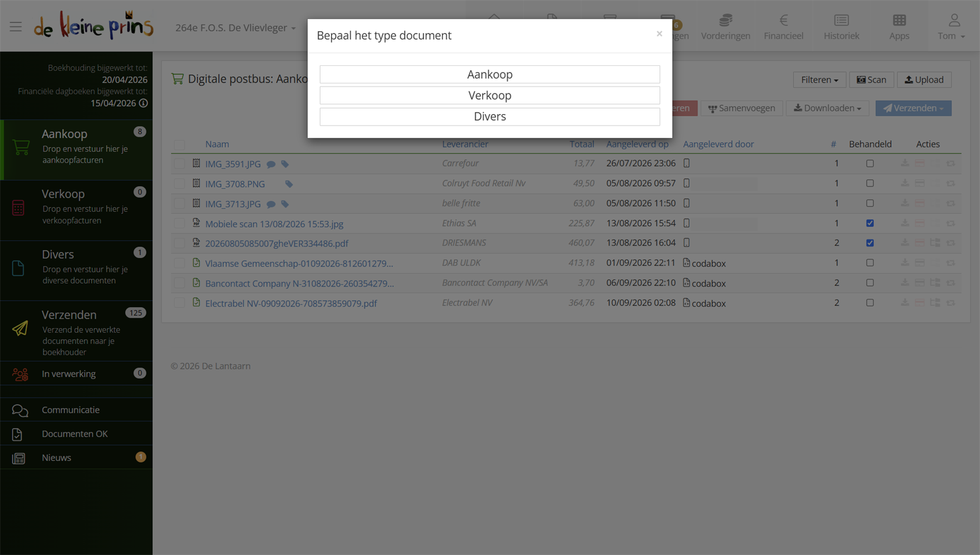This screenshot has width=980, height=555.
Task: Open the Apps grid icon
Action: pos(899,20)
